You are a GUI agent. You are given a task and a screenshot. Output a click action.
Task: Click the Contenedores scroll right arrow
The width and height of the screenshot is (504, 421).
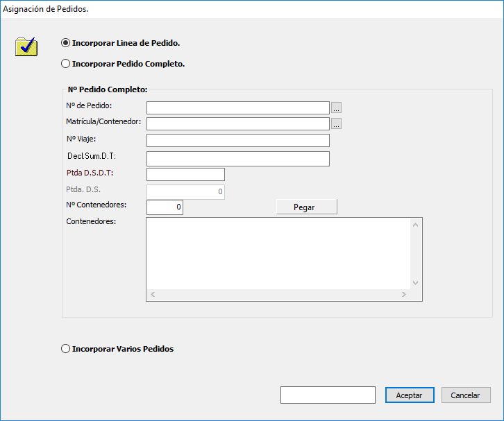pos(403,295)
